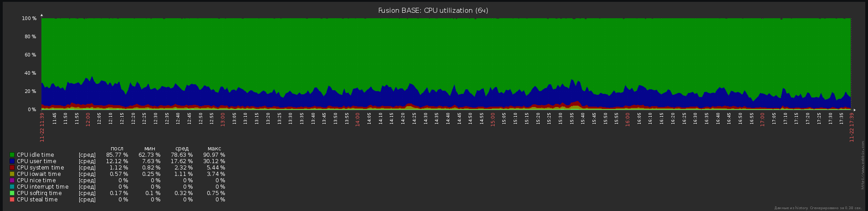This screenshot has height=211, width=868.
Task: Click the teal CPU interrupt time swatch
Action: coord(12,187)
